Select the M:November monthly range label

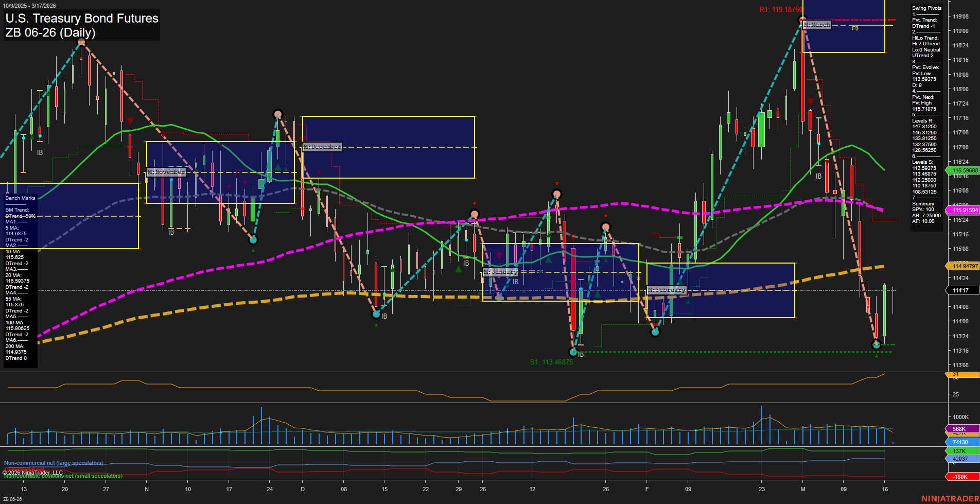pos(166,172)
